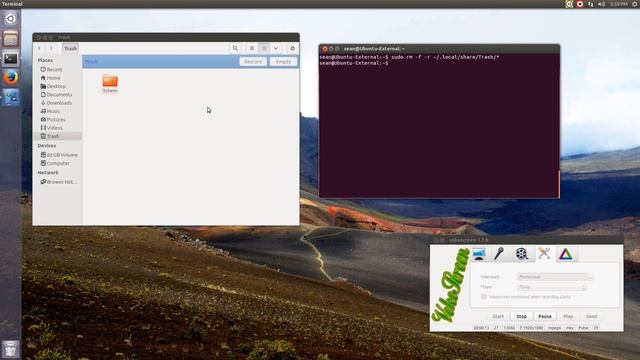Open the 62 GB Volume device
This screenshot has height=360, width=640.
point(59,155)
